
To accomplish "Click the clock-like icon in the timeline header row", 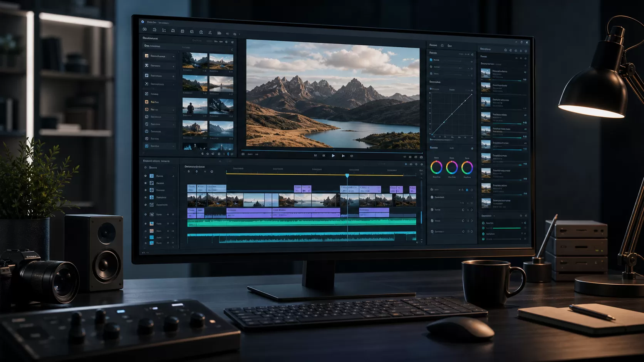I will [x=211, y=172].
